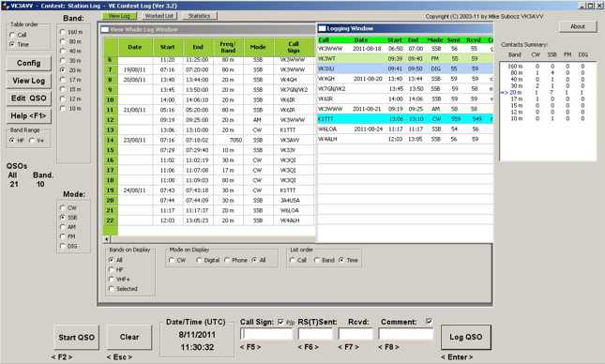Click row 20 JA4USA in whole log

209,201
